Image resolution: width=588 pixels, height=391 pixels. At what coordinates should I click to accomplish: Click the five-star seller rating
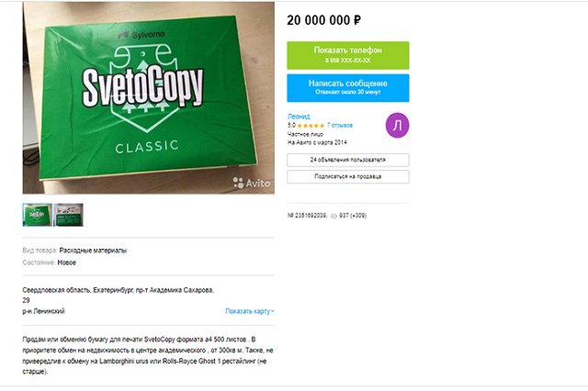tap(311, 126)
